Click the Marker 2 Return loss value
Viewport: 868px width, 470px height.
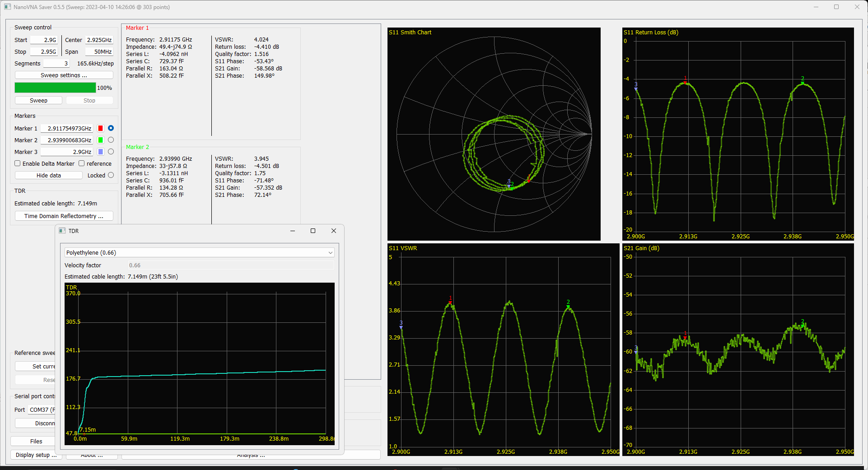pyautogui.click(x=266, y=166)
